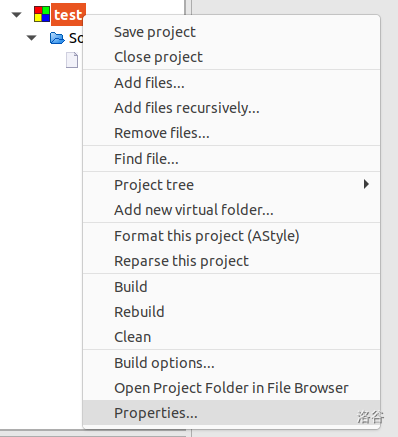Select Rebuild from the context menu
Viewport: 398px width, 437px height.
(231, 312)
